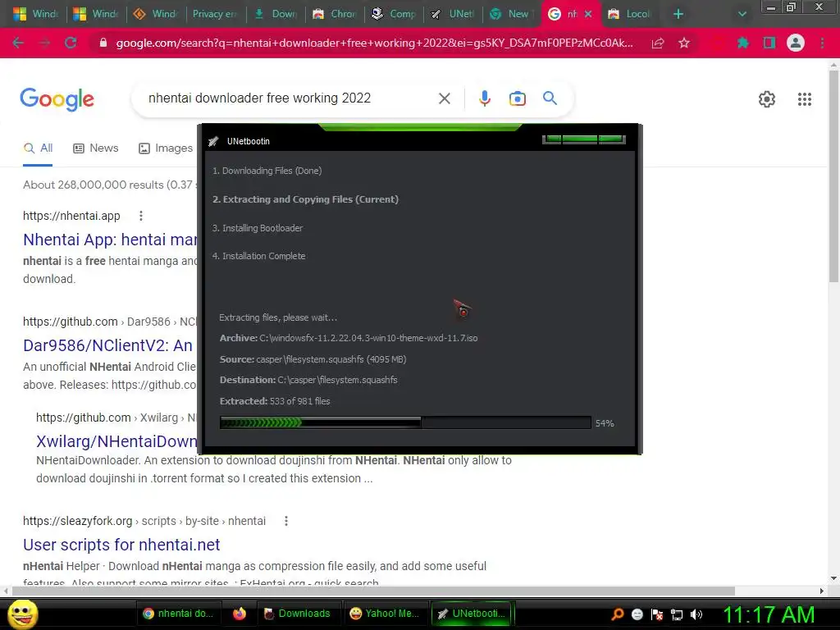Click the UNetbootin extraction progress bar
The height and width of the screenshot is (630, 840).
click(405, 422)
